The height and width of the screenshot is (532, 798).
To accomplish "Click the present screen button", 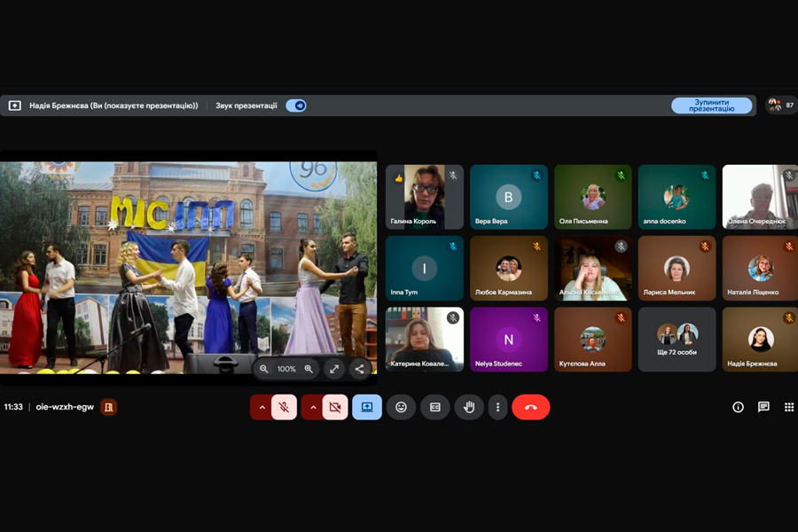I will pos(367,407).
